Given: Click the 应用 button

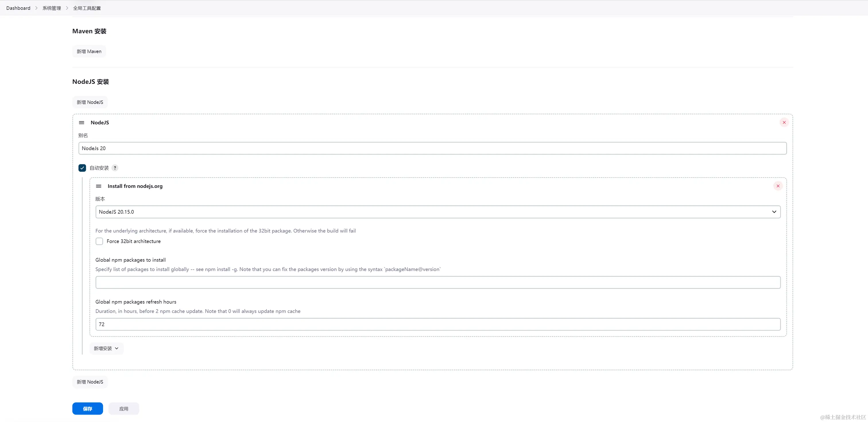Looking at the screenshot, I should click(x=124, y=408).
